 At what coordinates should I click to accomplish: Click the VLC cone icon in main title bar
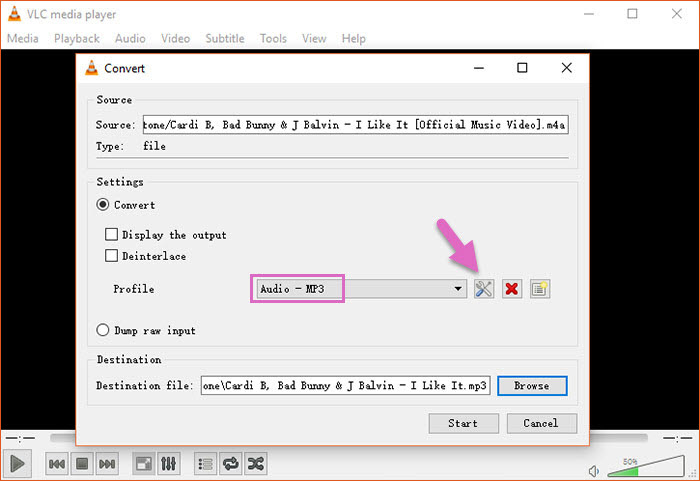[x=14, y=14]
